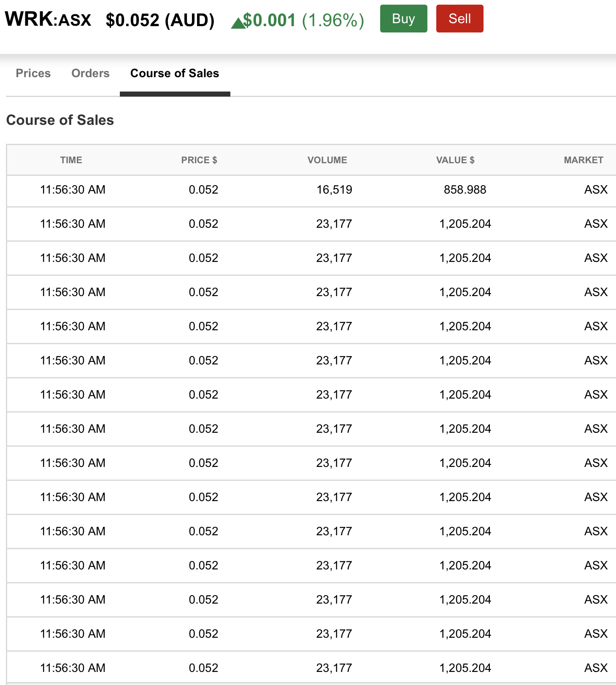This screenshot has height=685, width=616.
Task: Click the $0.052 (AUD) price text
Action: click(x=160, y=20)
